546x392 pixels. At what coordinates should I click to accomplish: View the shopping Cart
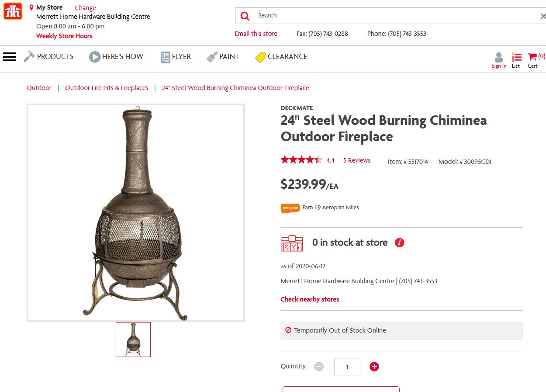click(x=533, y=60)
